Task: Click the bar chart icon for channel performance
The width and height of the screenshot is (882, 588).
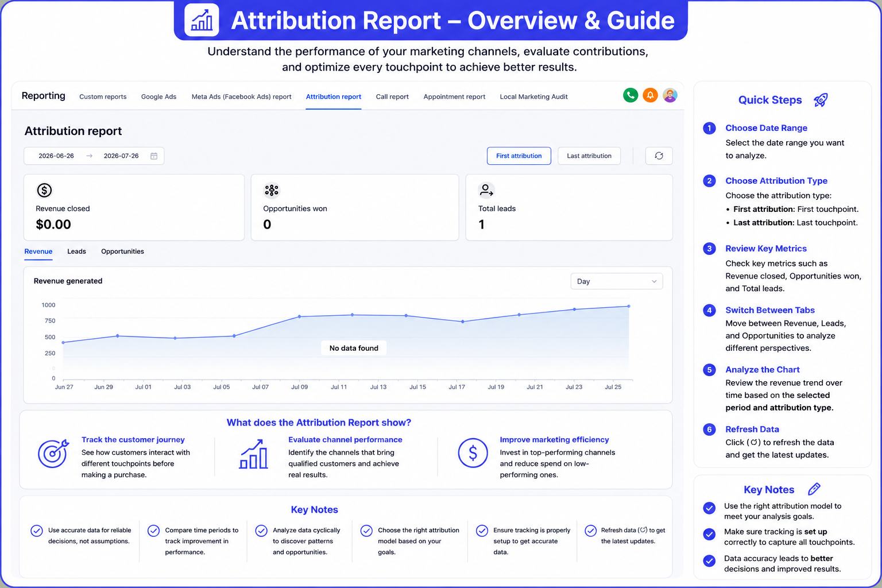Action: (253, 454)
